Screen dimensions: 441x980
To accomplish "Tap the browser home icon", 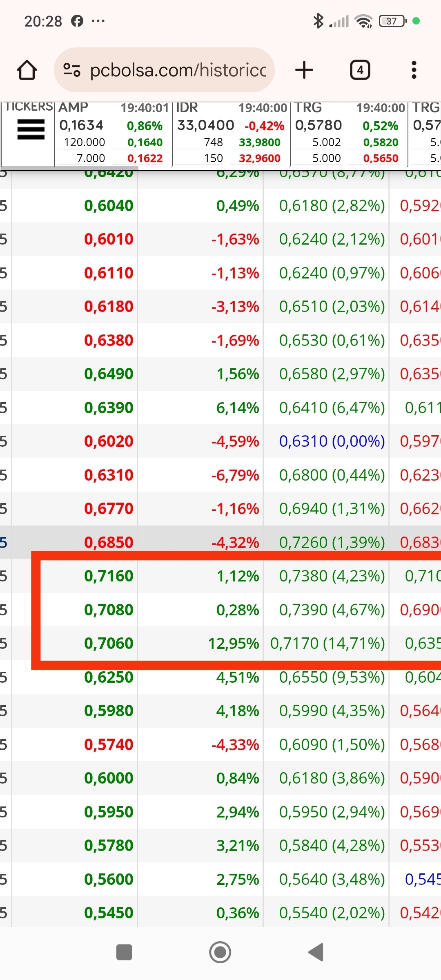I will tap(27, 70).
